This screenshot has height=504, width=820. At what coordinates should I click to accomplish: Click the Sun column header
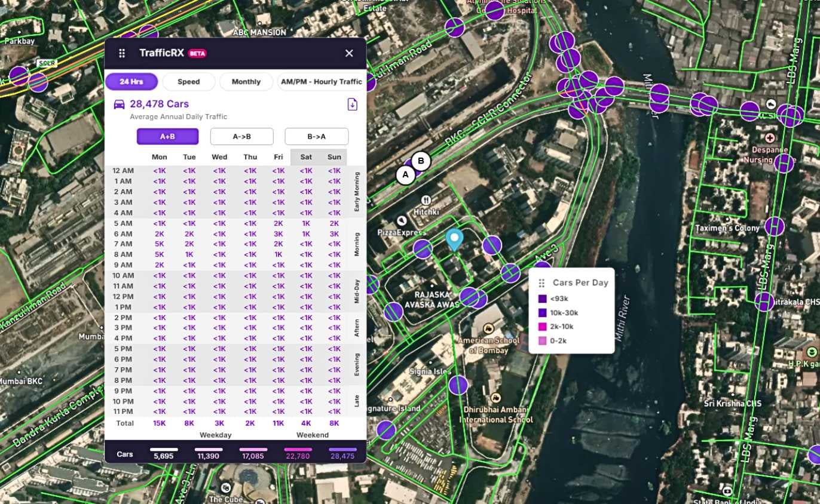pos(334,157)
